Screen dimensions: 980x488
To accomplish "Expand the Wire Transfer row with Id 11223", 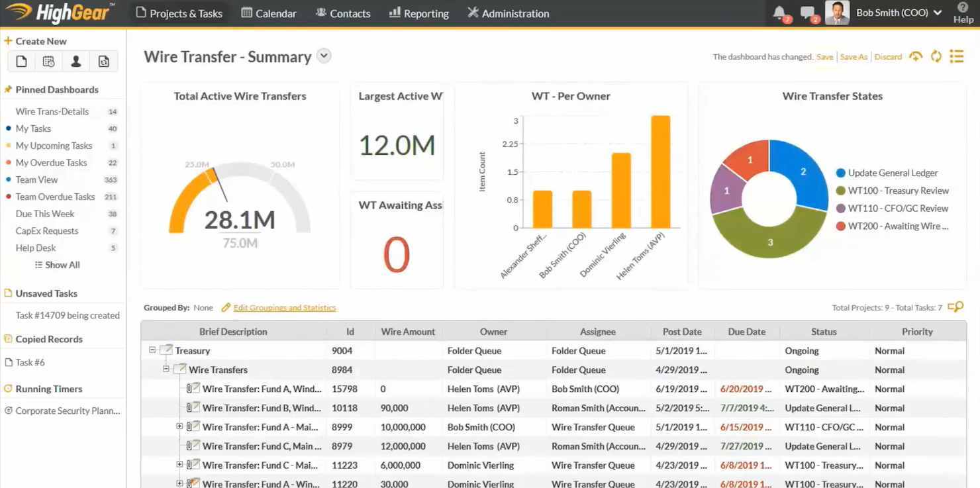I will click(179, 465).
